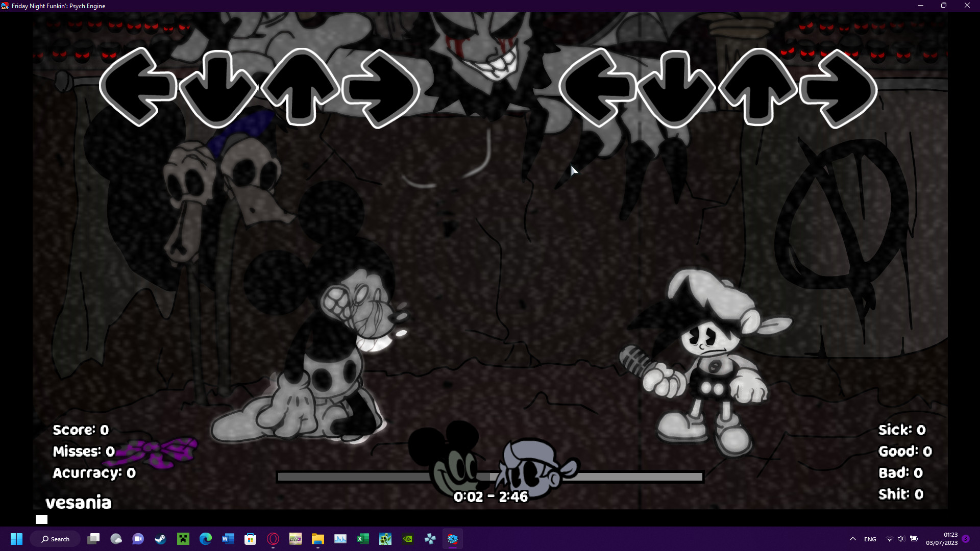Open the clock and date notification panel

pyautogui.click(x=942, y=539)
